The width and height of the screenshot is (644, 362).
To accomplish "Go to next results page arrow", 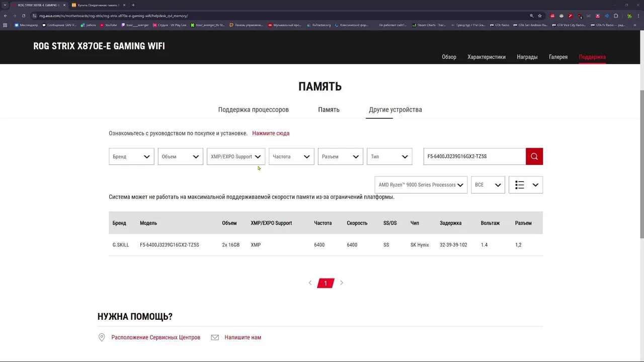I will coord(342,283).
